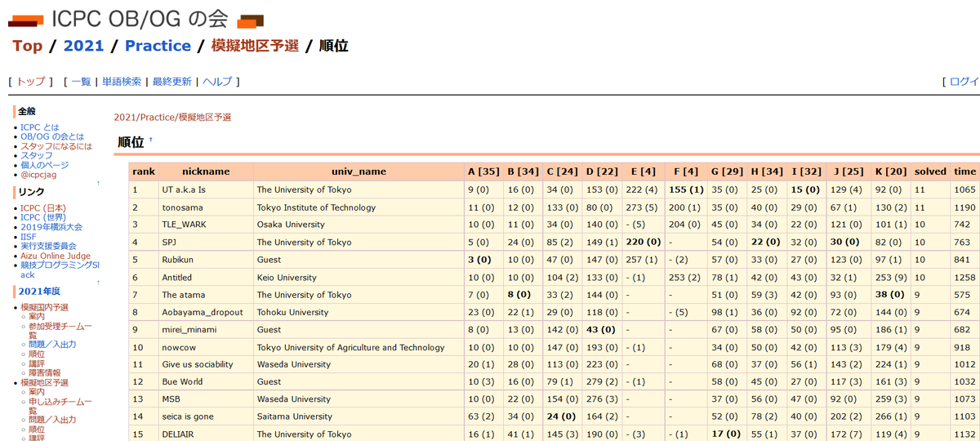The image size is (980, 441).
Task: Open the Aizu Online Judge link
Action: click(56, 256)
